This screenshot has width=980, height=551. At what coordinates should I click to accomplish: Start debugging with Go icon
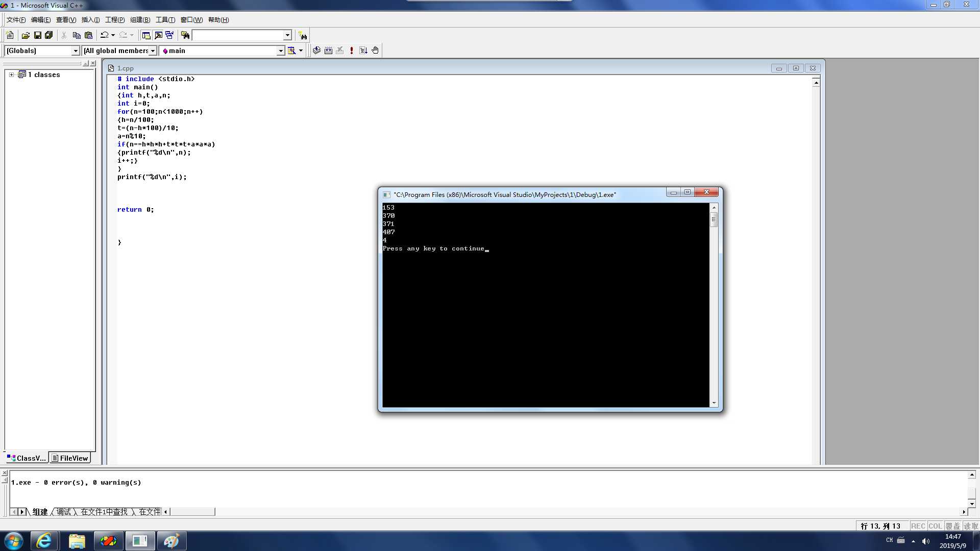(363, 51)
